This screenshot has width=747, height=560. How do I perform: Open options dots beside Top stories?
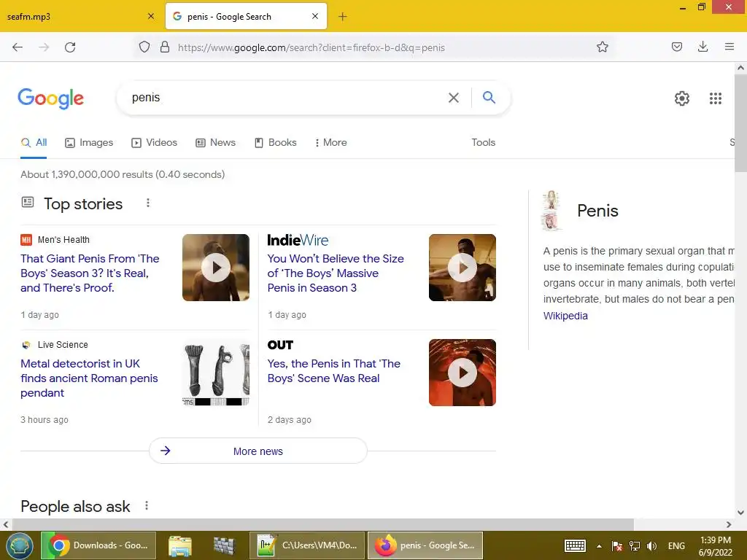148,203
